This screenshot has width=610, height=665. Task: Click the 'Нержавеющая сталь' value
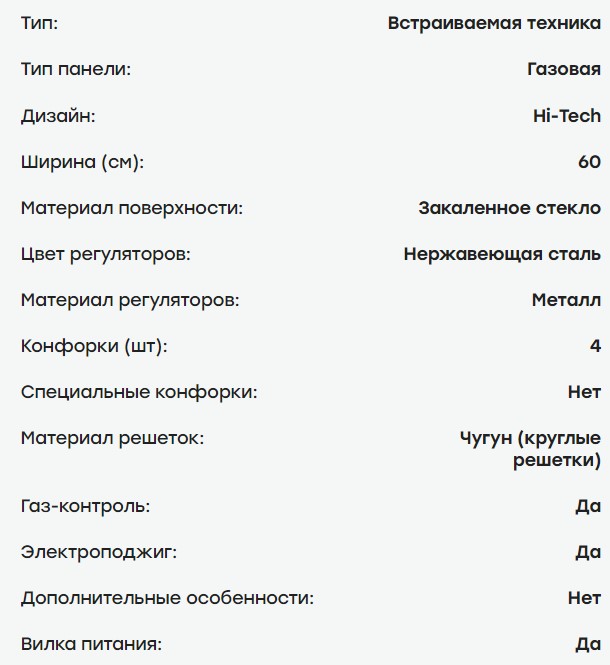[x=502, y=254]
